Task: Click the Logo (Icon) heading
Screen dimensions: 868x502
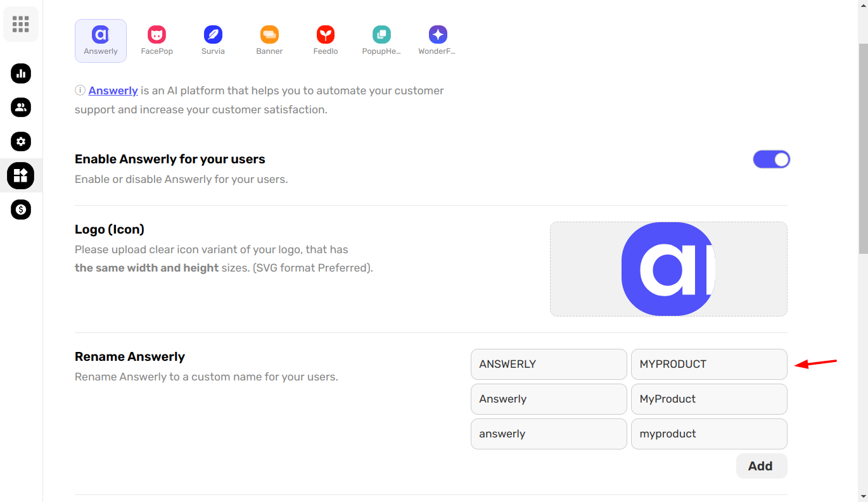Action: pyautogui.click(x=110, y=229)
